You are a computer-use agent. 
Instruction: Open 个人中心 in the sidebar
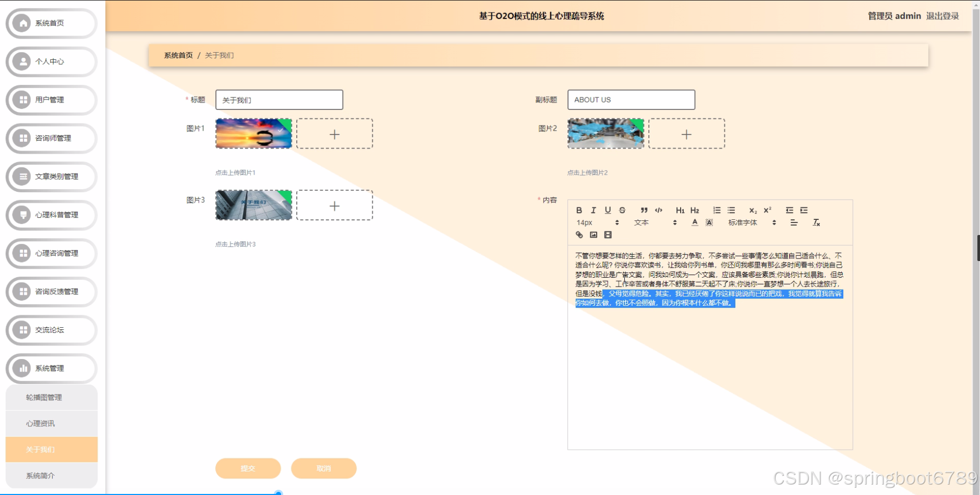click(x=51, y=61)
